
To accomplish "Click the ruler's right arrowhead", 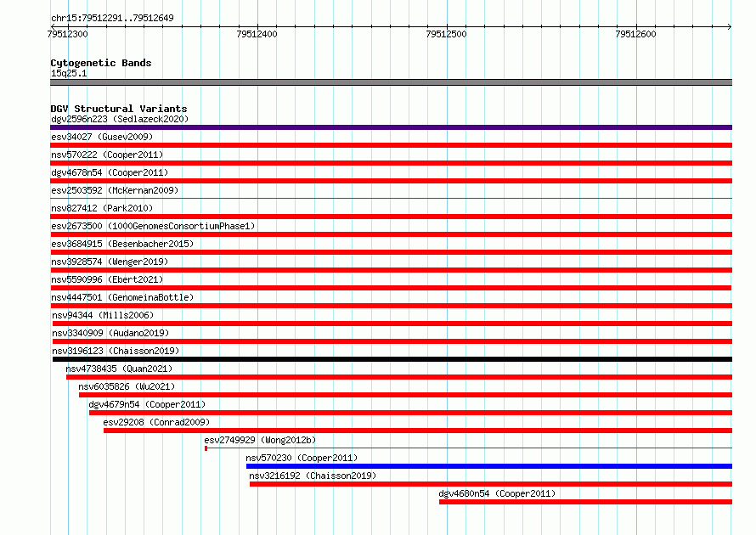I will coord(730,26).
